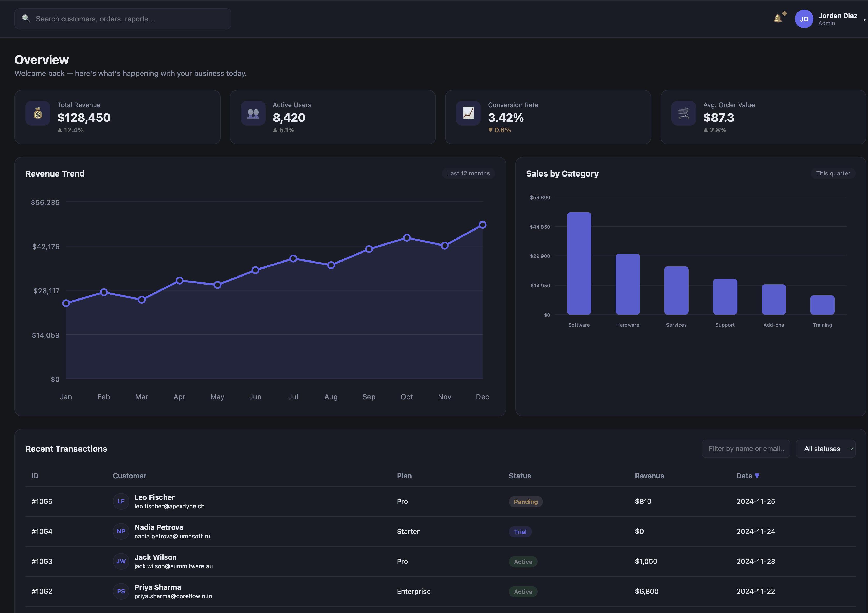Click the NP avatar for Nadia Petrova
The height and width of the screenshot is (613, 868).
pos(121,531)
